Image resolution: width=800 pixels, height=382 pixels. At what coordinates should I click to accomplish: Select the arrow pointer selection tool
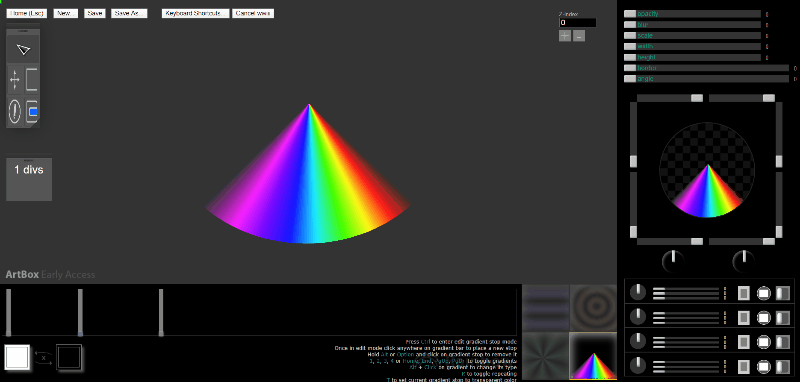[x=23, y=49]
